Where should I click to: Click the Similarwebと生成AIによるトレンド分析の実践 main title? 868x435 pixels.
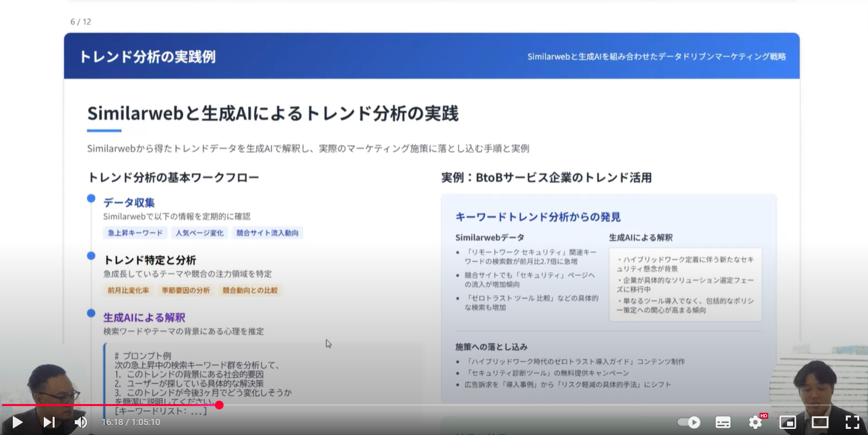coord(273,113)
